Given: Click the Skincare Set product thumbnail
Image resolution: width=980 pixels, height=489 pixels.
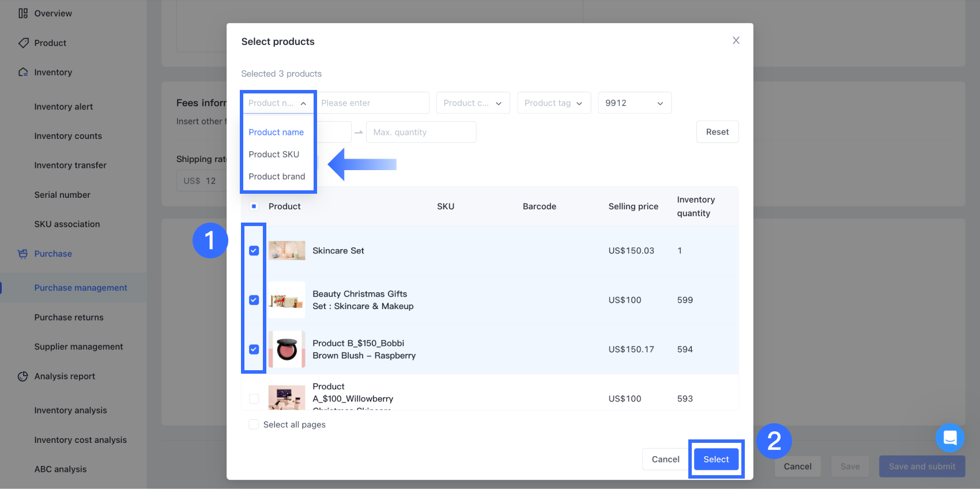Looking at the screenshot, I should [x=287, y=251].
